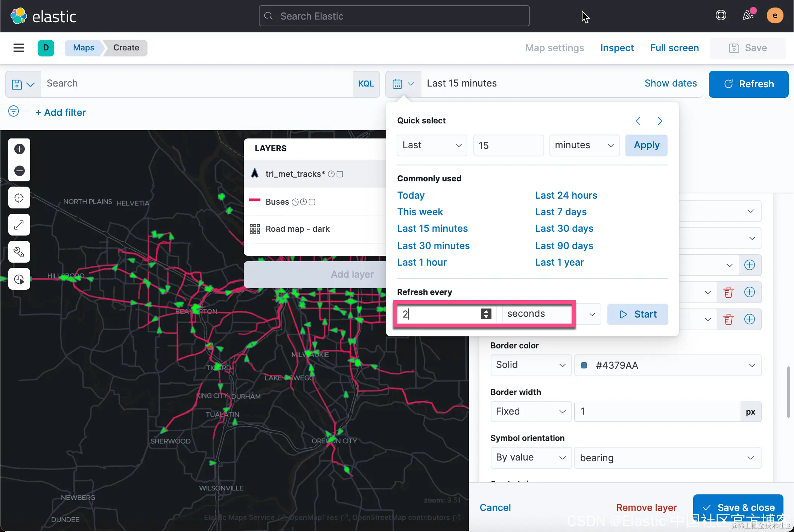
Task: Open the Symbol orientation By value dropdown
Action: (531, 458)
